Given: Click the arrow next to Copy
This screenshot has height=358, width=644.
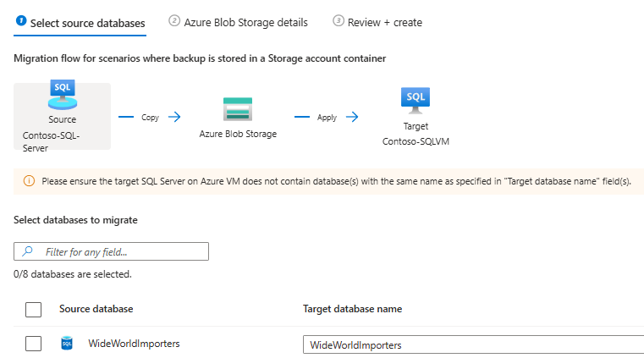Looking at the screenshot, I should [174, 117].
